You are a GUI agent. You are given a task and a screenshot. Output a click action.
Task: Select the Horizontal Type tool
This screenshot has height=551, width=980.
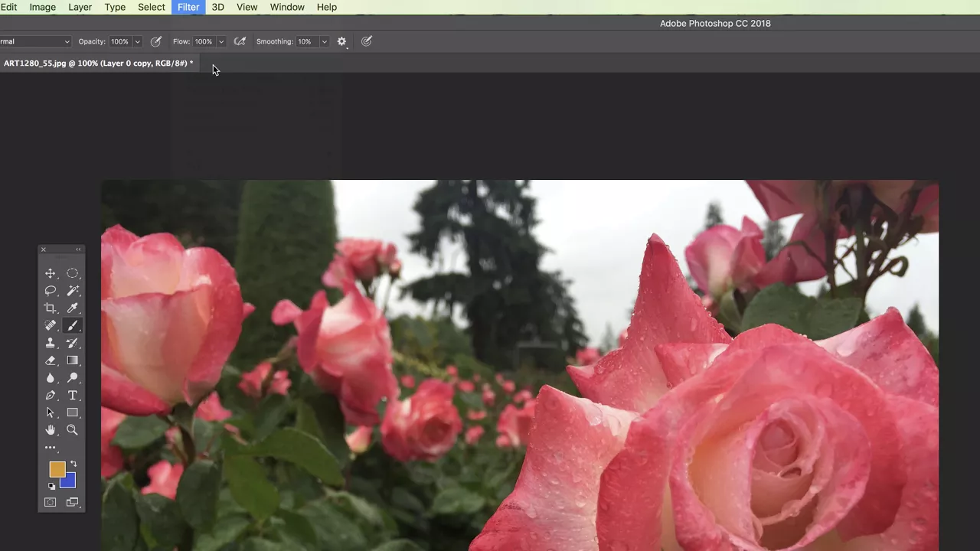[x=72, y=396]
